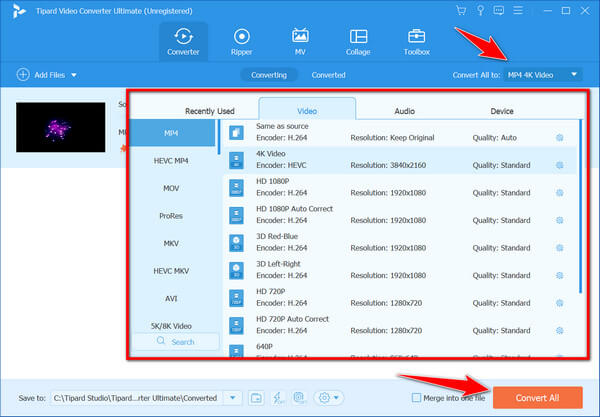The height and width of the screenshot is (417, 600).
Task: Click the Add Files button label
Action: tap(49, 75)
